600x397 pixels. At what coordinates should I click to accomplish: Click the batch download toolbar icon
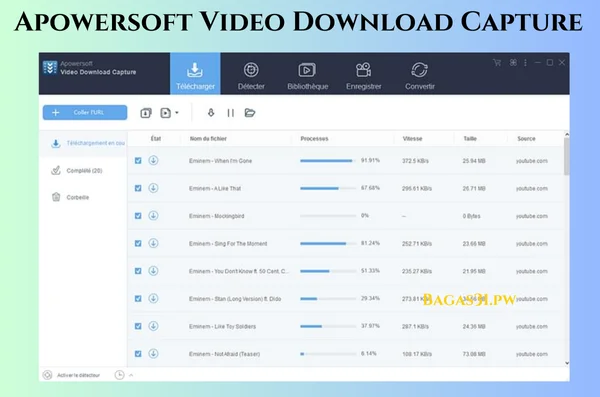146,113
